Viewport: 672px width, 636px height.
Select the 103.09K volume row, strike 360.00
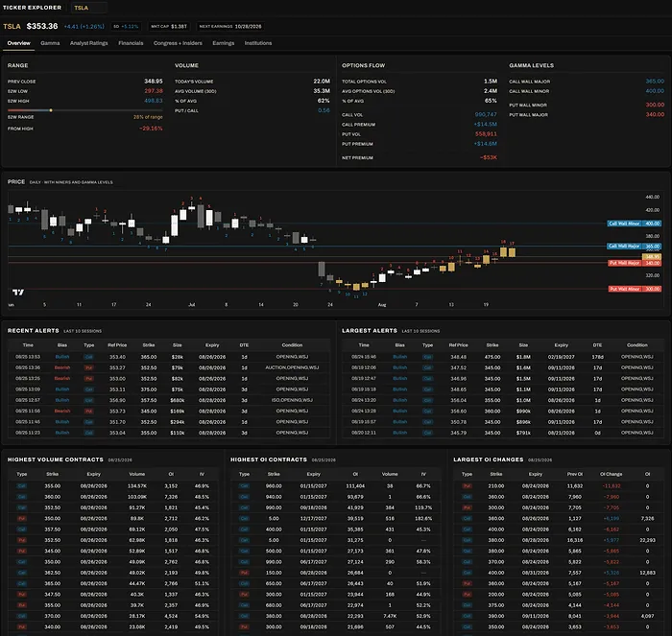(112, 497)
